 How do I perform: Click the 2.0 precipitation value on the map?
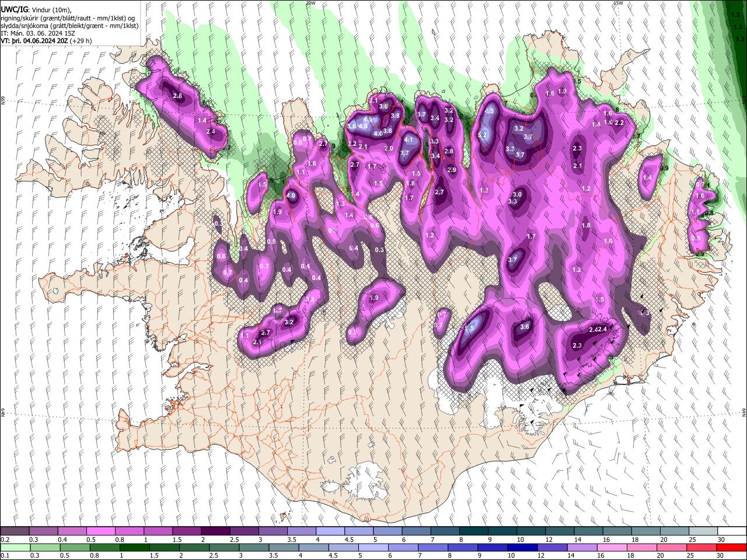pyautogui.click(x=389, y=149)
